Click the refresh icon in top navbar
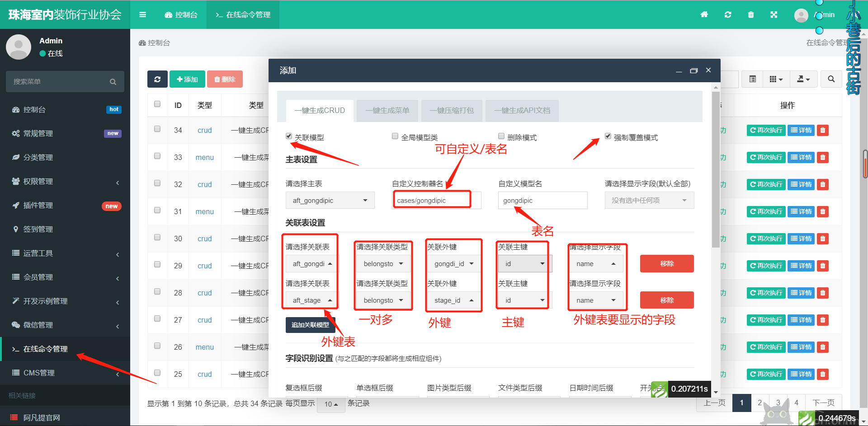The width and height of the screenshot is (868, 426). (728, 14)
